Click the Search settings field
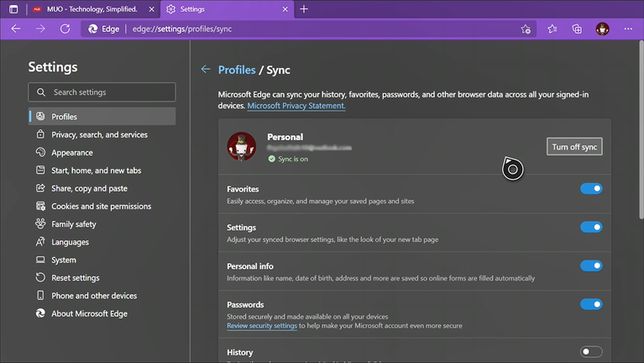The width and height of the screenshot is (644, 363). (102, 92)
